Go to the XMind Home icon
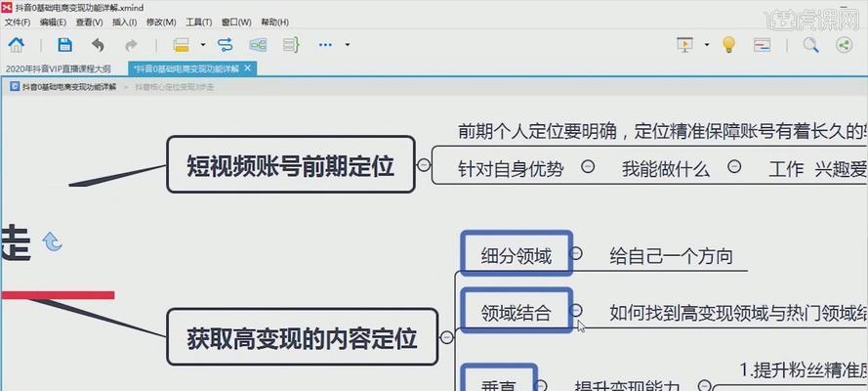Screen dimensions: 868x391 click(16, 44)
